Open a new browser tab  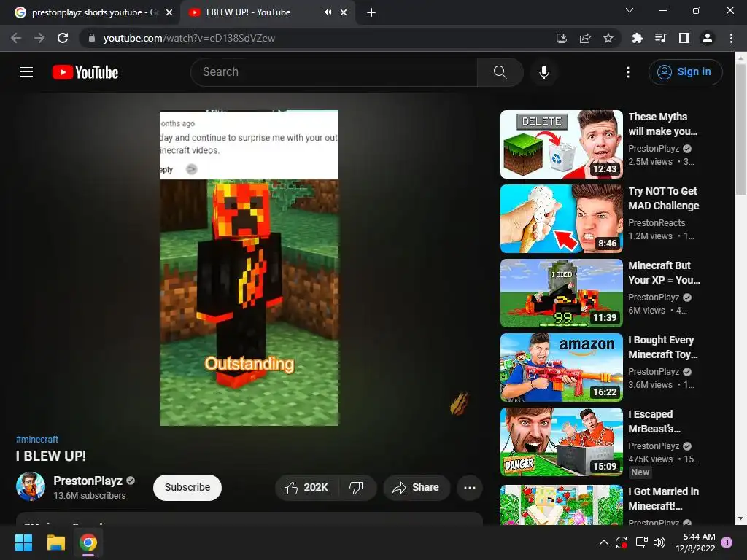371,12
